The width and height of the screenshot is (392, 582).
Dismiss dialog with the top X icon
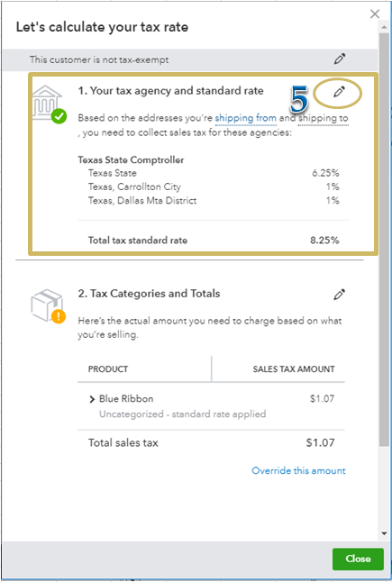[375, 14]
